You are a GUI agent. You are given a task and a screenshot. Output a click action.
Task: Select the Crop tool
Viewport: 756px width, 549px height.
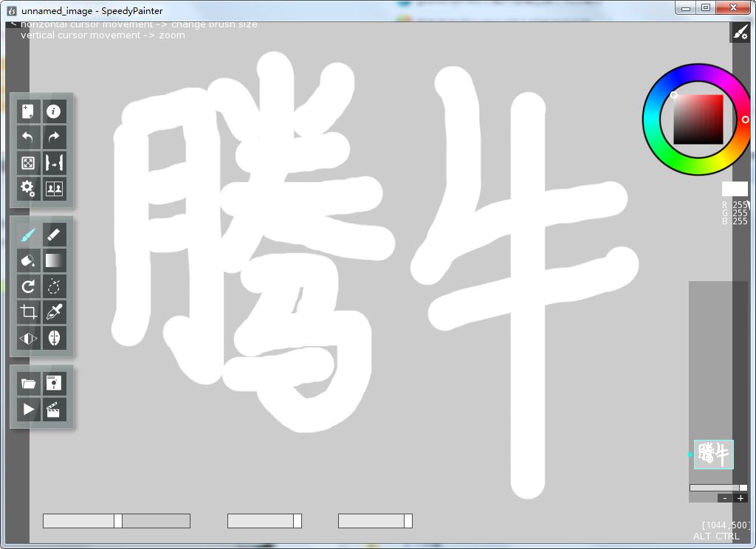click(28, 312)
